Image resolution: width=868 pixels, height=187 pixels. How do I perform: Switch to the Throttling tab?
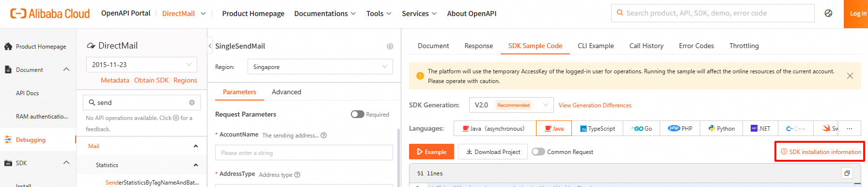click(744, 46)
